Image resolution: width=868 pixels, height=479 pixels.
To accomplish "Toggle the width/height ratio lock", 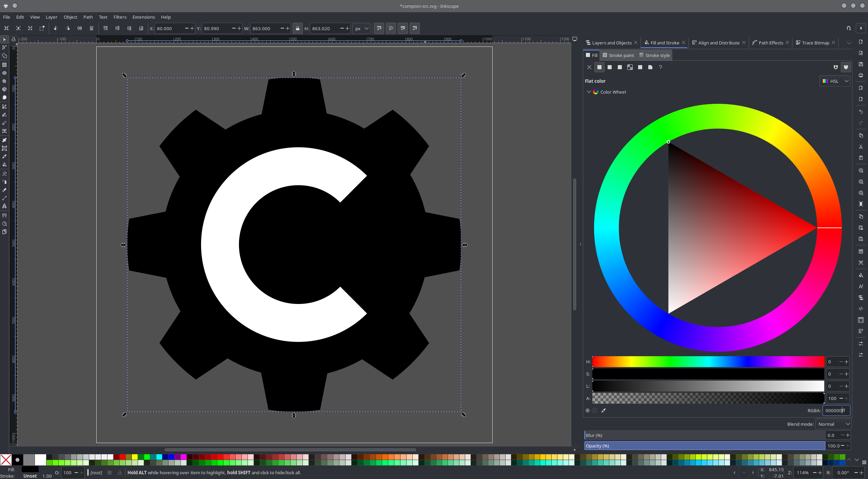I will [297, 28].
